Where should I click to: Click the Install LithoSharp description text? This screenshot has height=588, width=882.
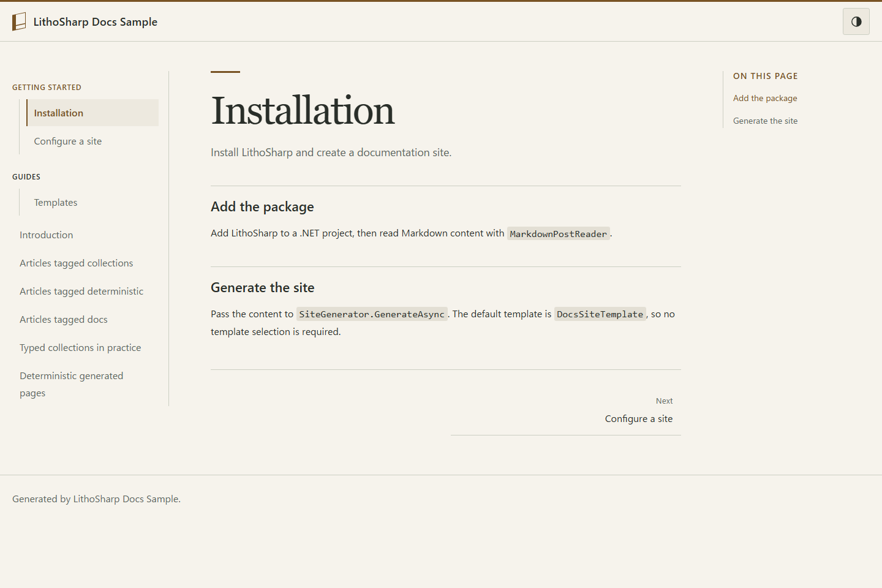click(x=331, y=153)
